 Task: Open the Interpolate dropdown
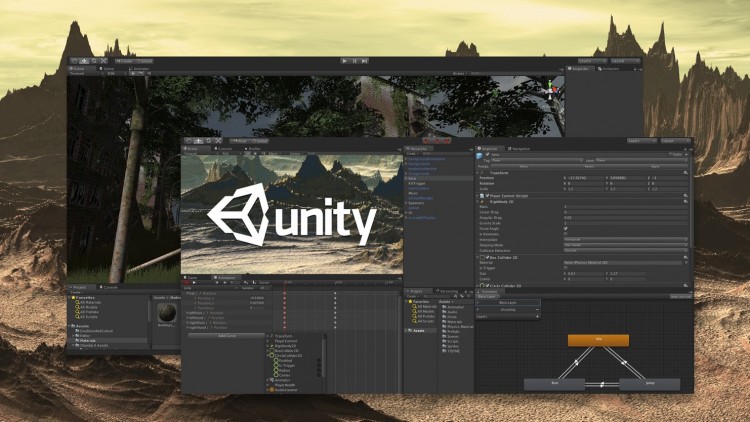[625, 239]
